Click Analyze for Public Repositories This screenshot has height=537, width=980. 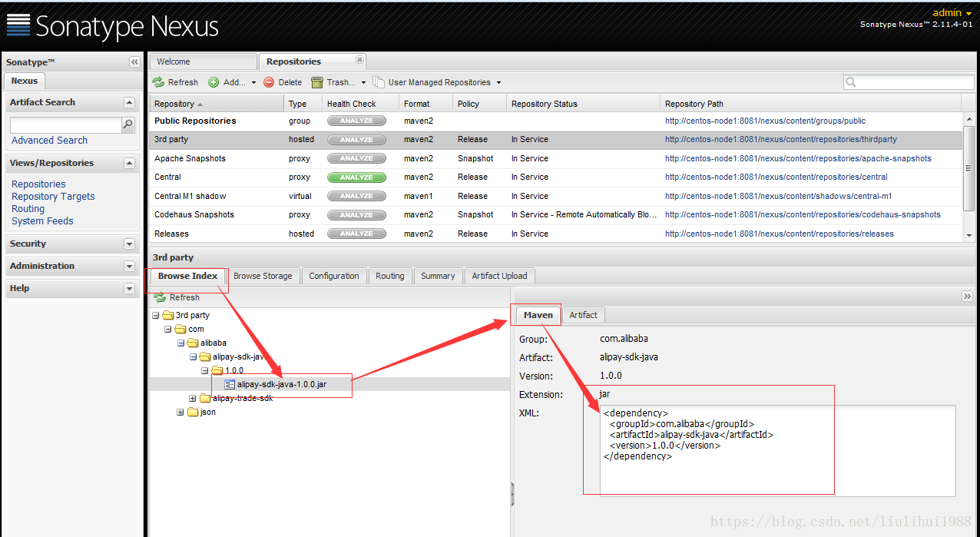pos(356,121)
